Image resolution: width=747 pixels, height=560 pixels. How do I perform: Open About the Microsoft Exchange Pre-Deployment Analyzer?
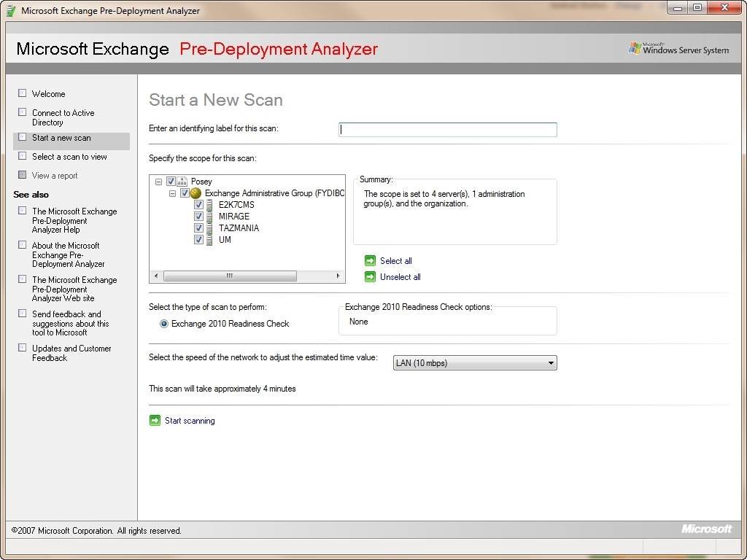[x=68, y=254]
